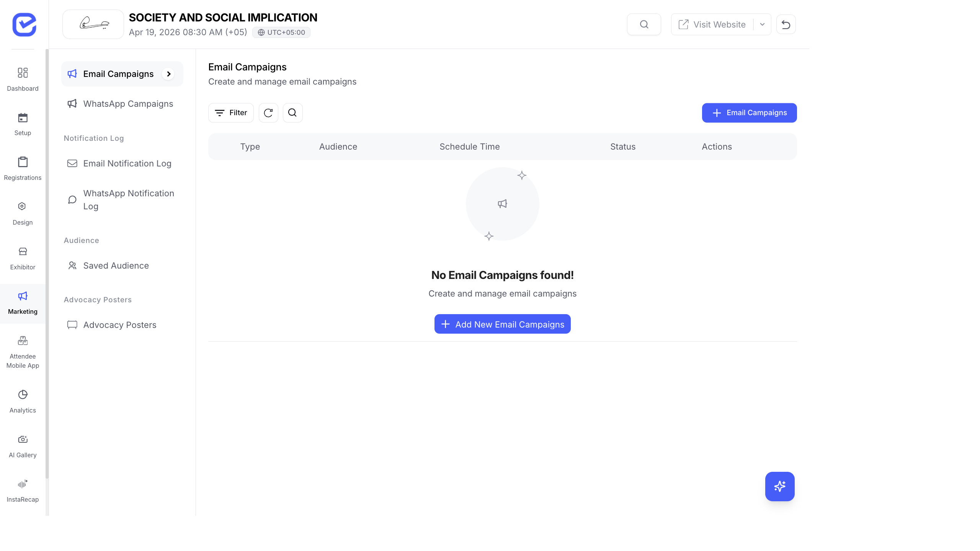Open the AI Gallery section

[23, 446]
